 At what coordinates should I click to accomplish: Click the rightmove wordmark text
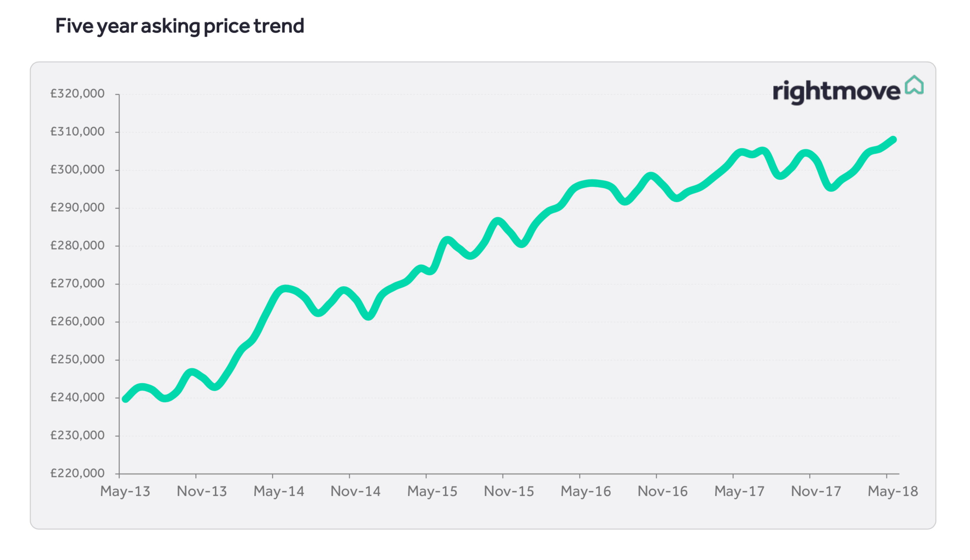(x=836, y=92)
